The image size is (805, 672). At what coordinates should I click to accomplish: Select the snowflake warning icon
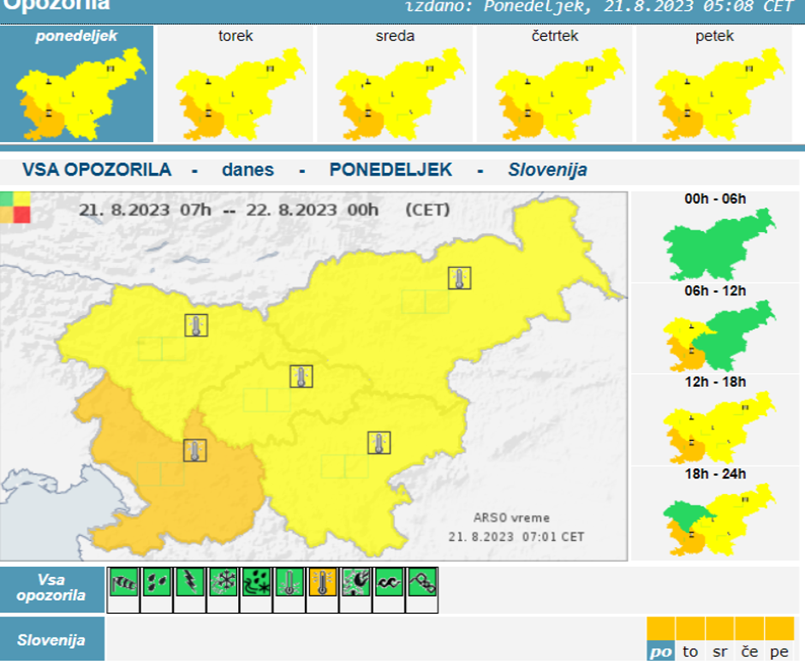(224, 583)
